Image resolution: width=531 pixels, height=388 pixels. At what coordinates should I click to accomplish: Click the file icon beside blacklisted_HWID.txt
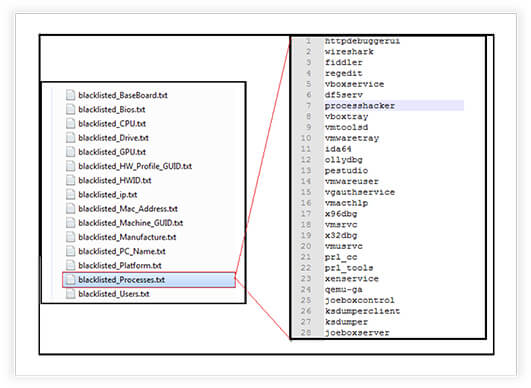click(x=70, y=180)
